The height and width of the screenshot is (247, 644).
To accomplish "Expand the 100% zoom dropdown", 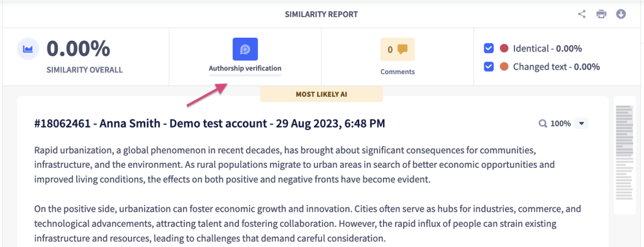I will click(x=582, y=123).
